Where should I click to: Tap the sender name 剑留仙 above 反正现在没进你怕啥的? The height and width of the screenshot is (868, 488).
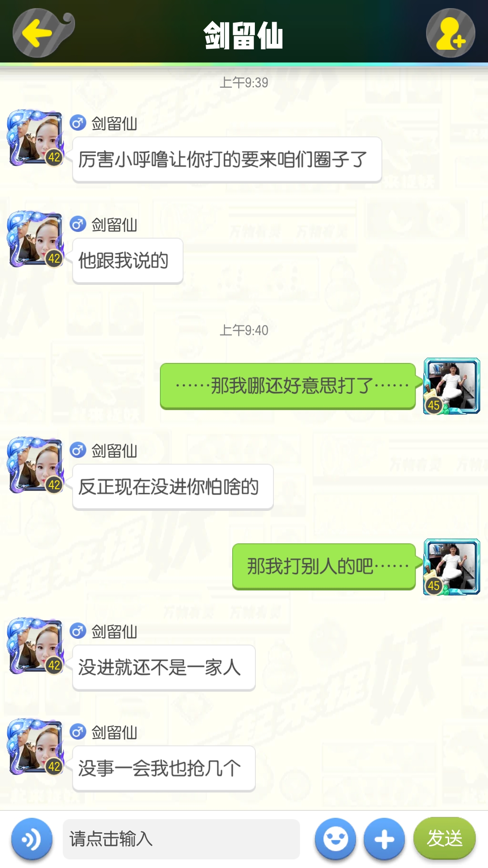point(114,451)
